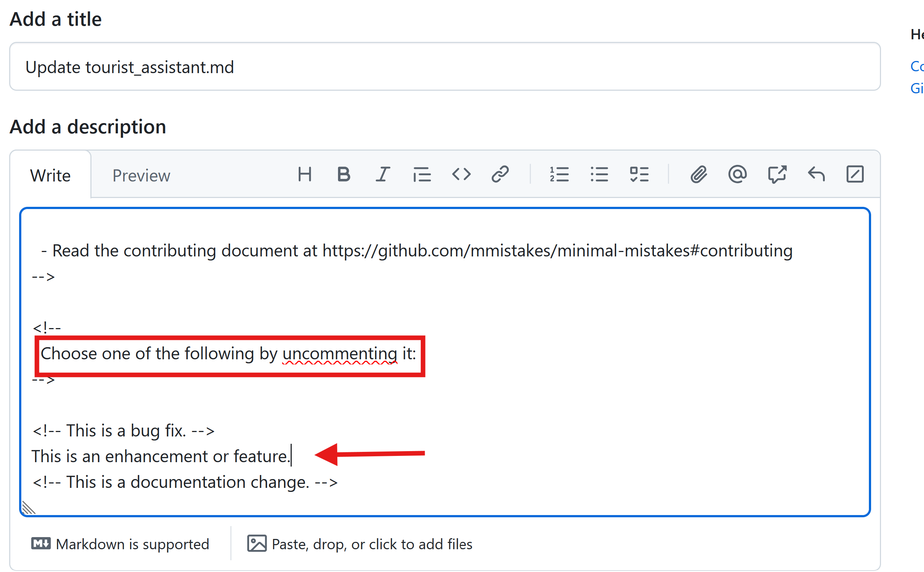Viewport: 924px width, 572px height.
Task: Insert a quote block
Action: tap(422, 175)
